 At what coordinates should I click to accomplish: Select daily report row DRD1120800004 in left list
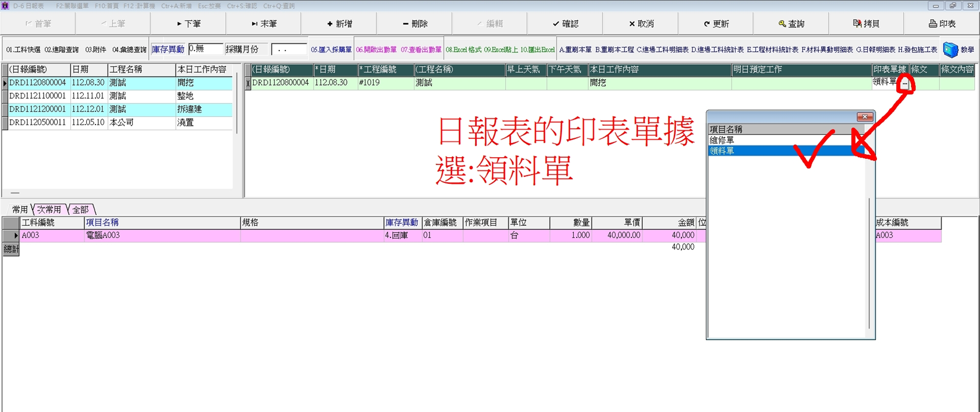pyautogui.click(x=120, y=83)
